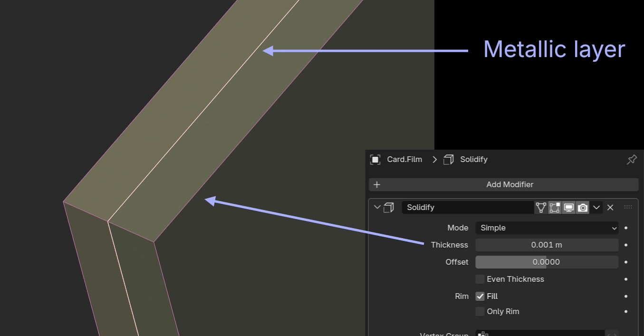Viewport: 644px width, 336px height.
Task: Toggle Realtime viewport display of Solidify modifier
Action: tap(568, 207)
